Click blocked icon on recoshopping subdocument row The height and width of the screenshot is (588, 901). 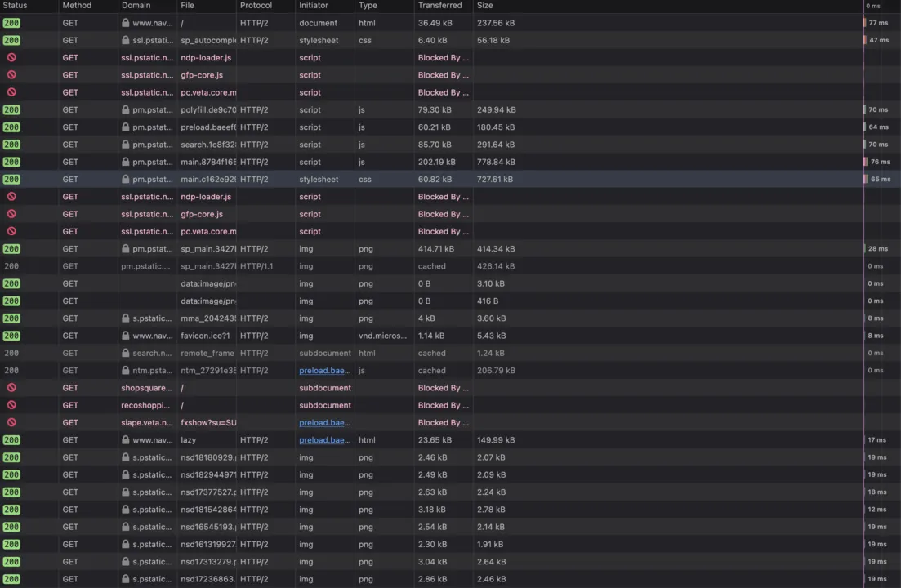pos(11,405)
